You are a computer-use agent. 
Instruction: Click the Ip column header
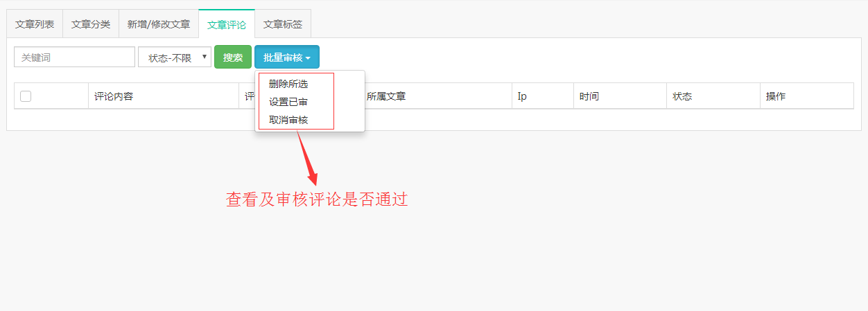point(522,96)
